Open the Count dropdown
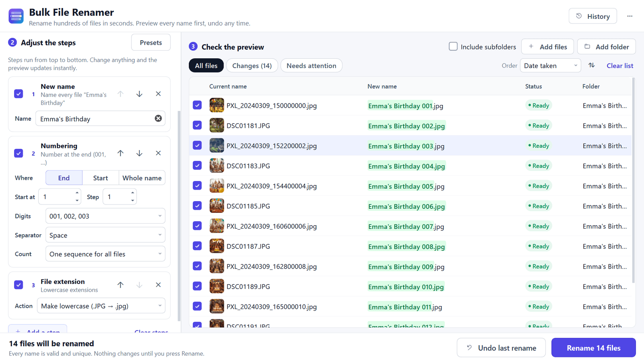 [105, 254]
